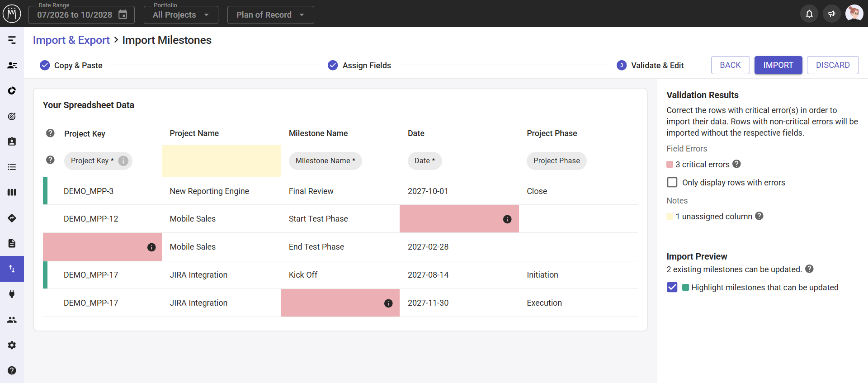This screenshot has width=868, height=383.
Task: Open the resources people-list sidebar icon
Action: [x=12, y=66]
